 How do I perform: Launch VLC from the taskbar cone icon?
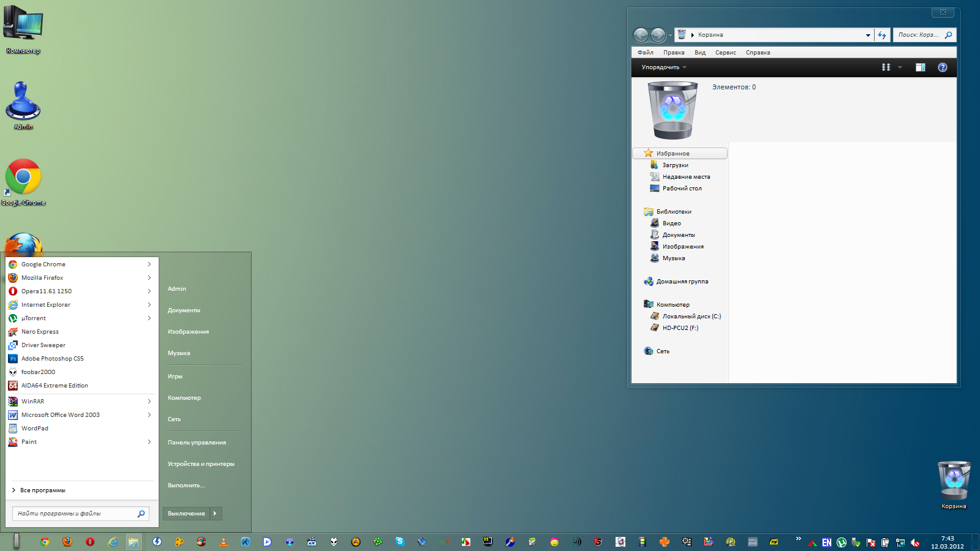(224, 542)
